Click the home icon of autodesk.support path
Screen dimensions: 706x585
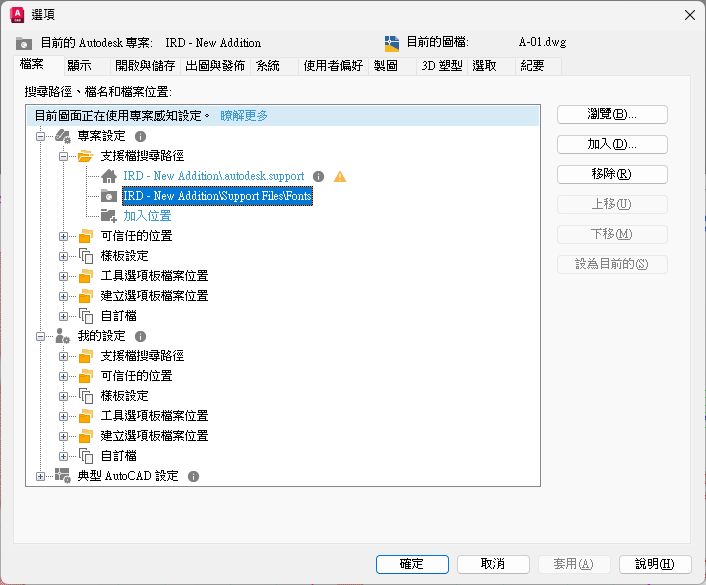coord(109,177)
